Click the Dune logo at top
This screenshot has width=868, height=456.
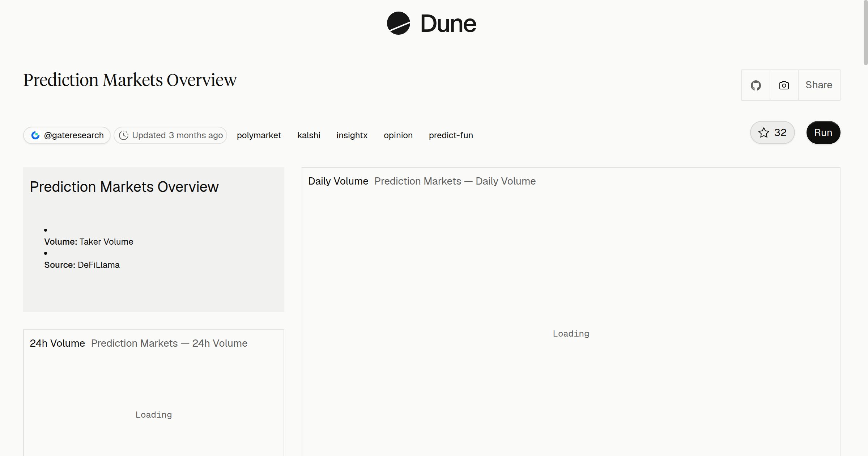pyautogui.click(x=431, y=24)
